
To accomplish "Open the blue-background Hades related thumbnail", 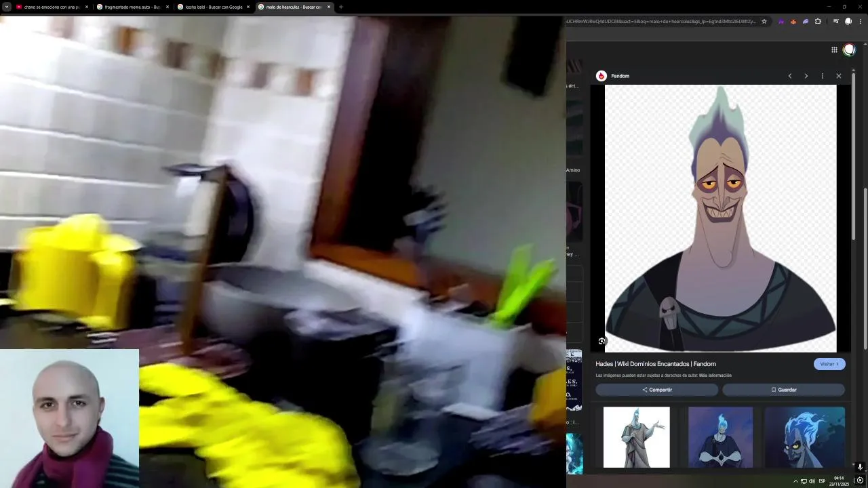I will [x=720, y=437].
